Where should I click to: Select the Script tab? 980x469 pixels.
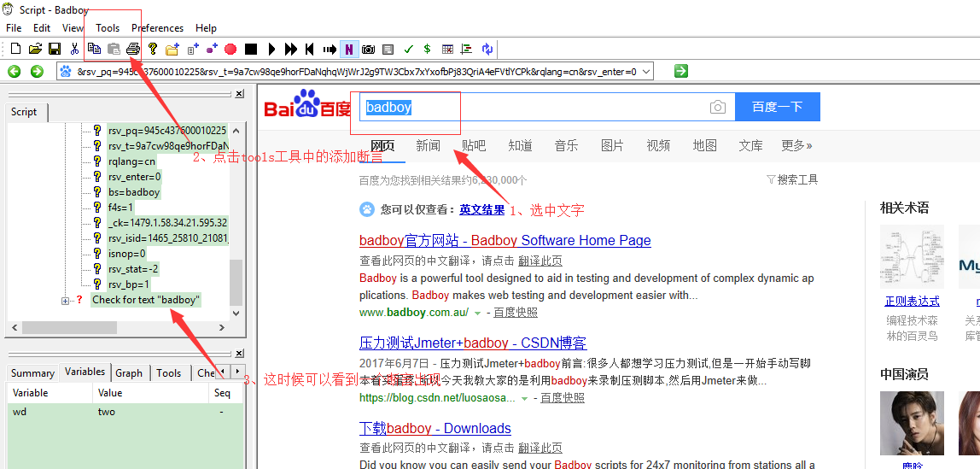(24, 112)
